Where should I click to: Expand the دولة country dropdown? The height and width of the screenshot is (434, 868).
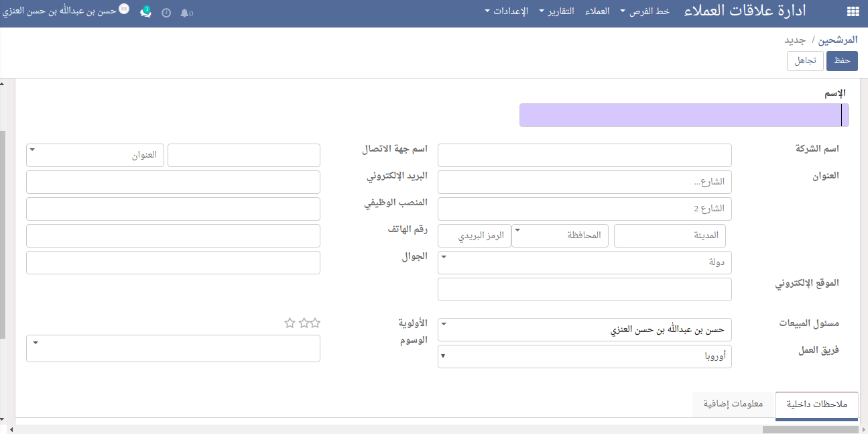pyautogui.click(x=584, y=262)
